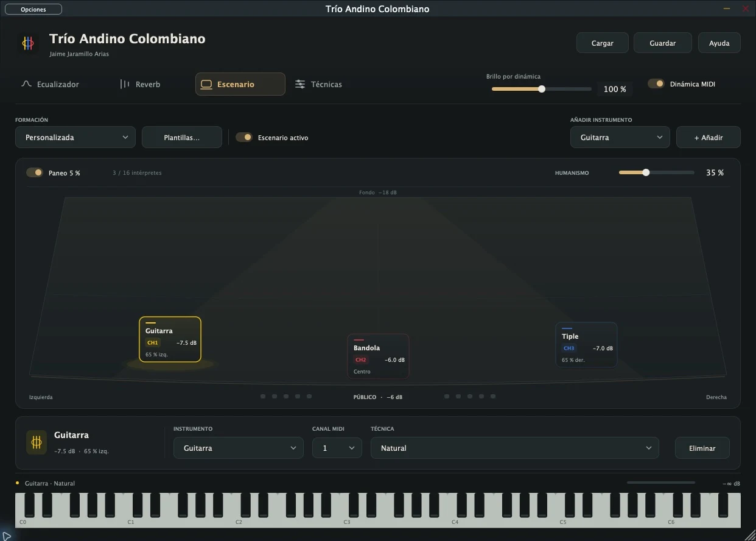Viewport: 756px width, 541px height.
Task: Click the 65 % der. text on Tiple card
Action: click(573, 360)
